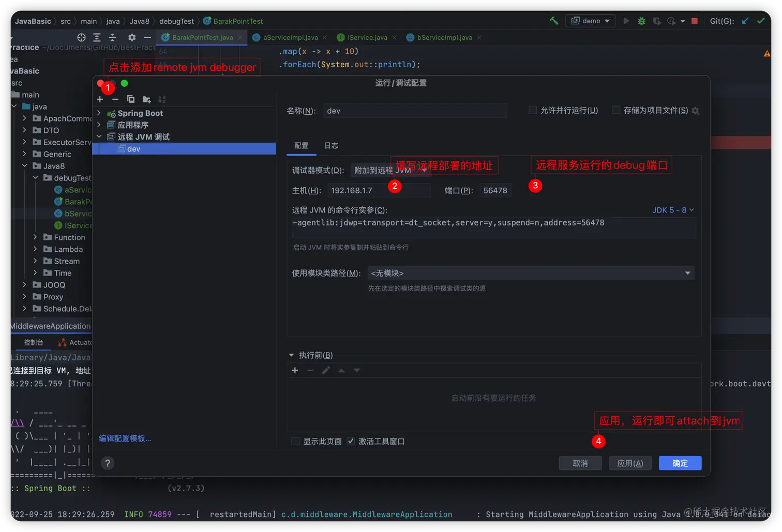
Task: Click the 端口 port input field
Action: pyautogui.click(x=495, y=190)
